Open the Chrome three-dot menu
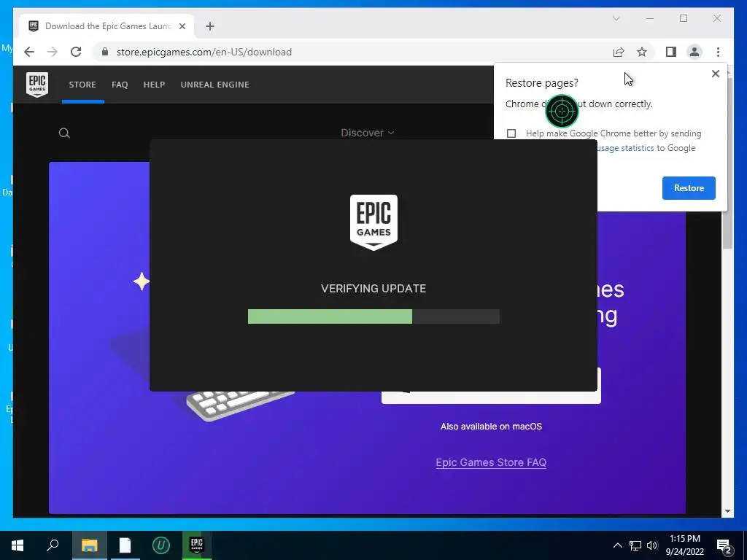 (718, 52)
